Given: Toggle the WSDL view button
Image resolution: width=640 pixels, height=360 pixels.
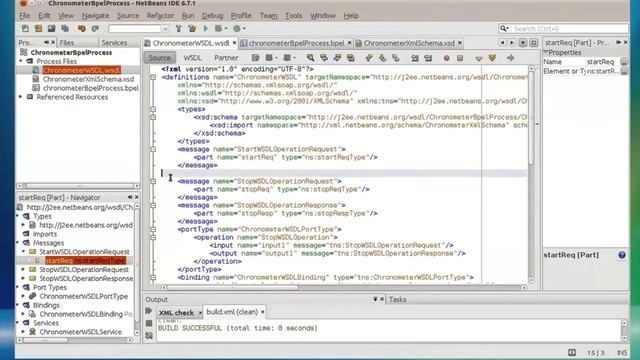Looking at the screenshot, I should 193,58.
